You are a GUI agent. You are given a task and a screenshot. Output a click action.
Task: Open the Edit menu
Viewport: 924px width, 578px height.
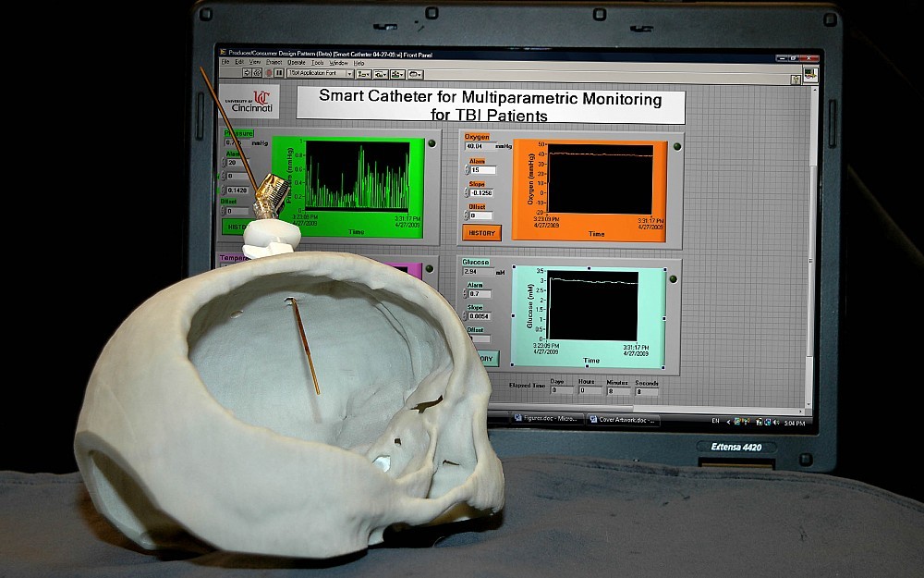tap(239, 61)
